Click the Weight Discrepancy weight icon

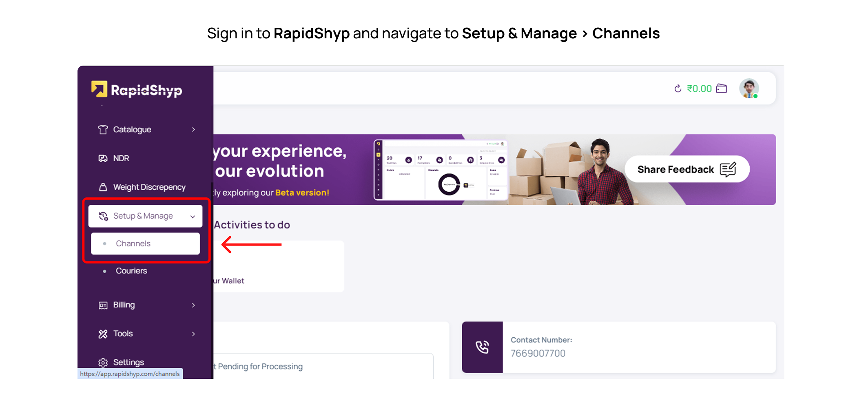pos(103,187)
